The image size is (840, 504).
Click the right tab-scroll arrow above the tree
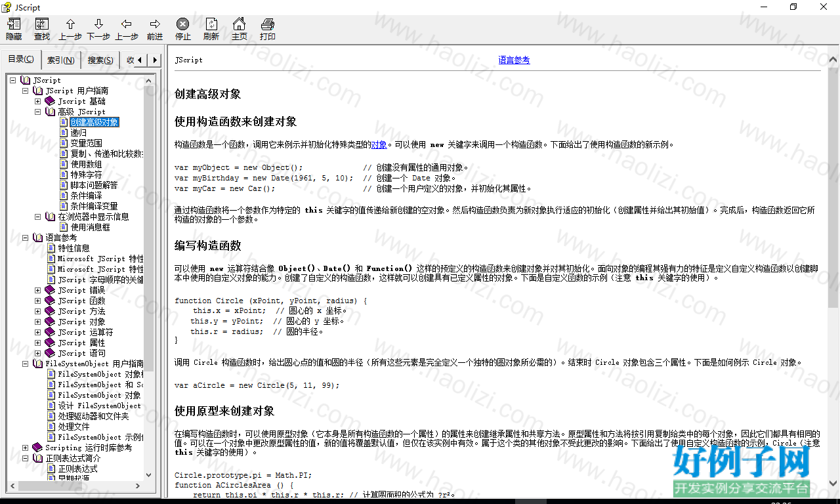click(x=155, y=60)
